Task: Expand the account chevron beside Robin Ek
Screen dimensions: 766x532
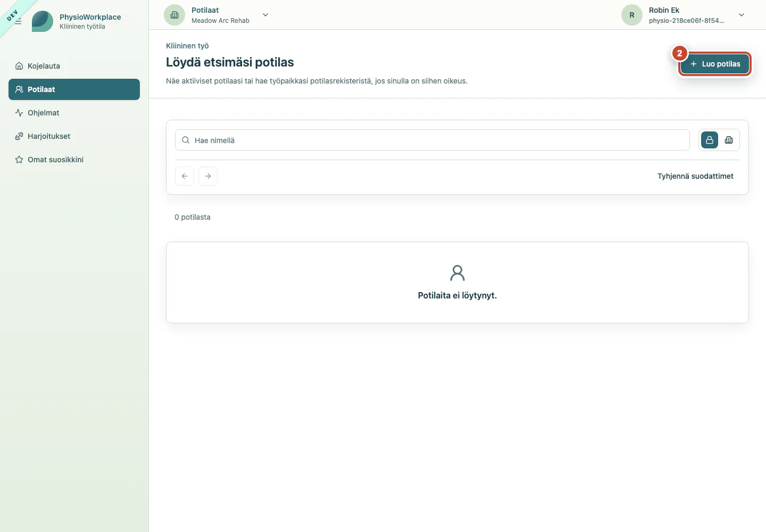Action: click(x=742, y=15)
